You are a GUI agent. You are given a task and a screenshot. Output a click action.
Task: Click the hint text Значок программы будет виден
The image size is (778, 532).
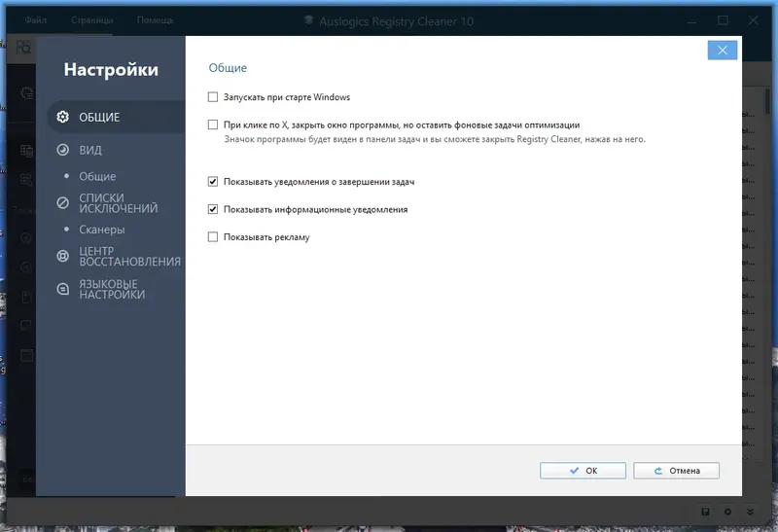435,139
